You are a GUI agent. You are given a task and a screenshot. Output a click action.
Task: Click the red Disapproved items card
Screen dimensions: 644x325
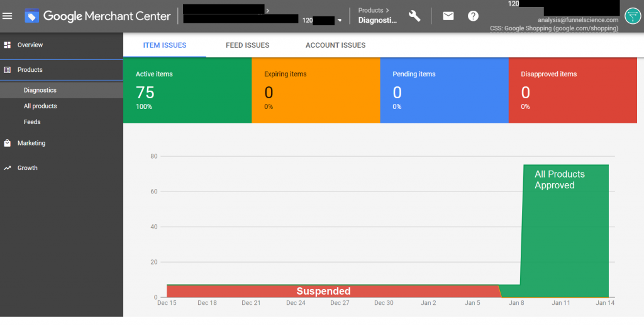[x=573, y=90]
